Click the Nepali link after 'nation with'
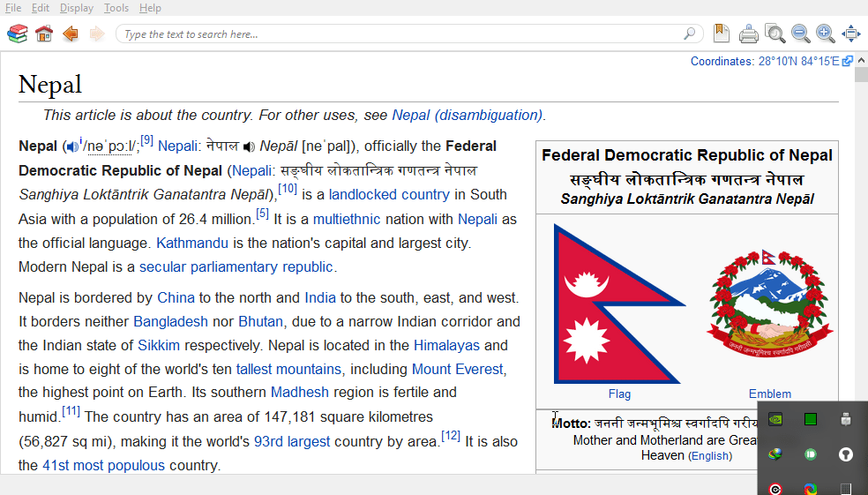The image size is (868, 495). pos(477,219)
